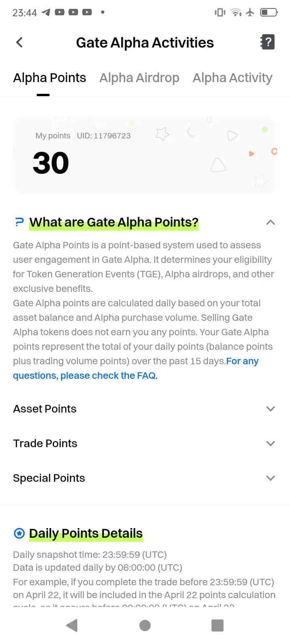Viewport: 290px width, 644px height.
Task: Tap the battery icon in status bar
Action: (x=269, y=12)
